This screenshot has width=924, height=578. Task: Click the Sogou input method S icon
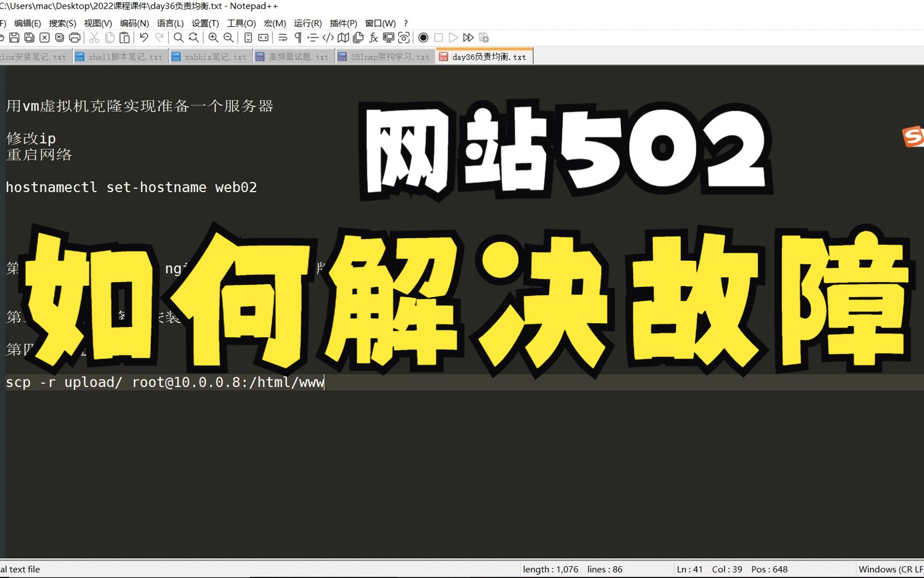[913, 136]
